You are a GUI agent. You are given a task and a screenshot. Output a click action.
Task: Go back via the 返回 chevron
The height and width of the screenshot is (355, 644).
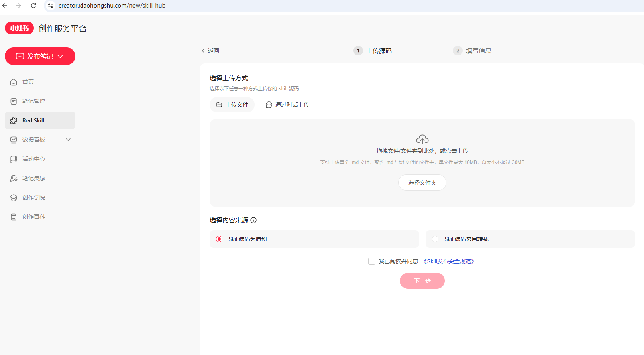203,51
